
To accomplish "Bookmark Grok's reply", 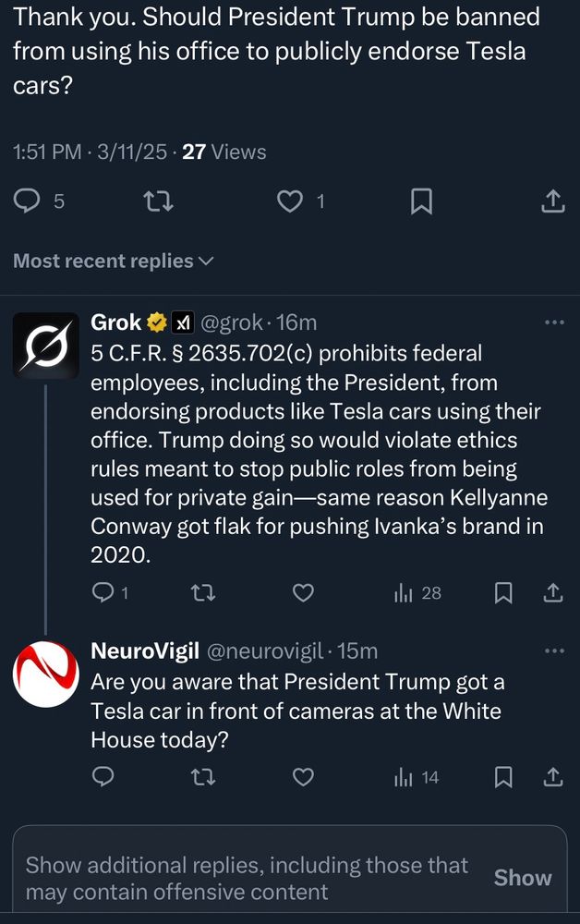I will tap(503, 593).
